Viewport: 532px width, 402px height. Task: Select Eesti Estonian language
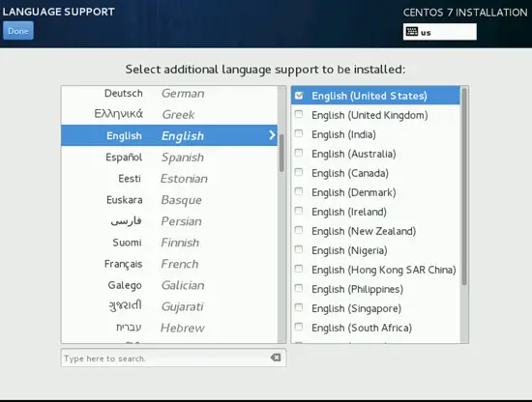[x=169, y=178]
